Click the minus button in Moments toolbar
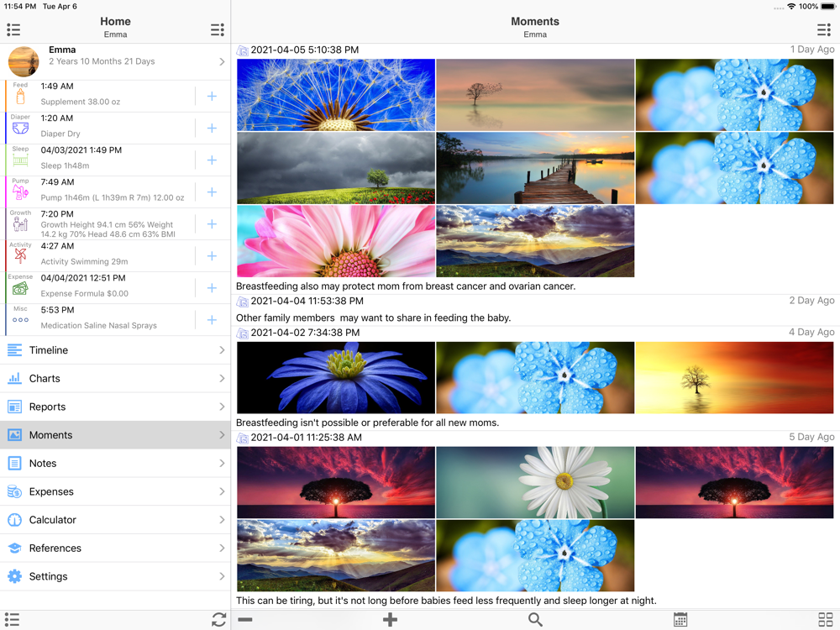840x630 pixels. [245, 620]
